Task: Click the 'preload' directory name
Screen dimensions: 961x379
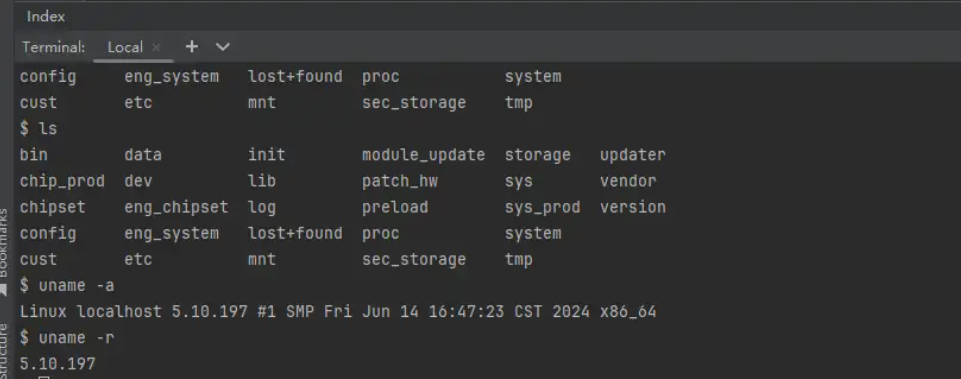Action: click(395, 207)
